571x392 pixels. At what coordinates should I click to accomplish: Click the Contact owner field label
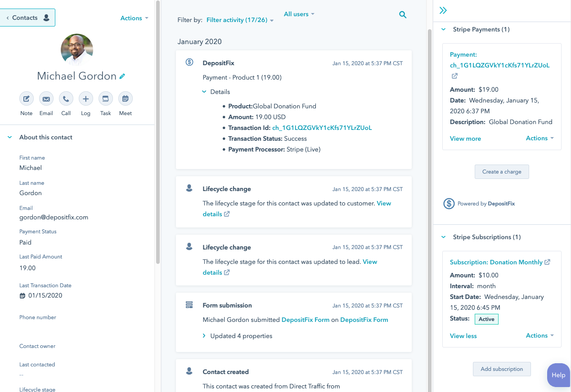(37, 346)
